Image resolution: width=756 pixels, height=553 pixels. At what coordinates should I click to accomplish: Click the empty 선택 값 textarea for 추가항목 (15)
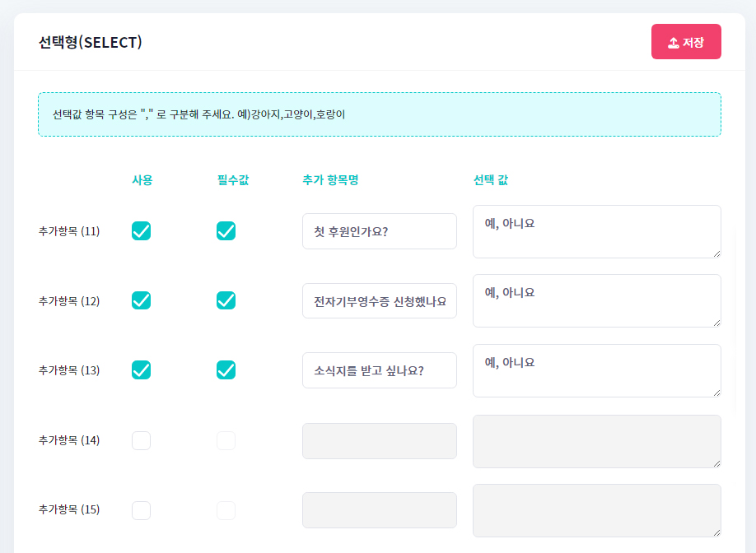click(596, 510)
